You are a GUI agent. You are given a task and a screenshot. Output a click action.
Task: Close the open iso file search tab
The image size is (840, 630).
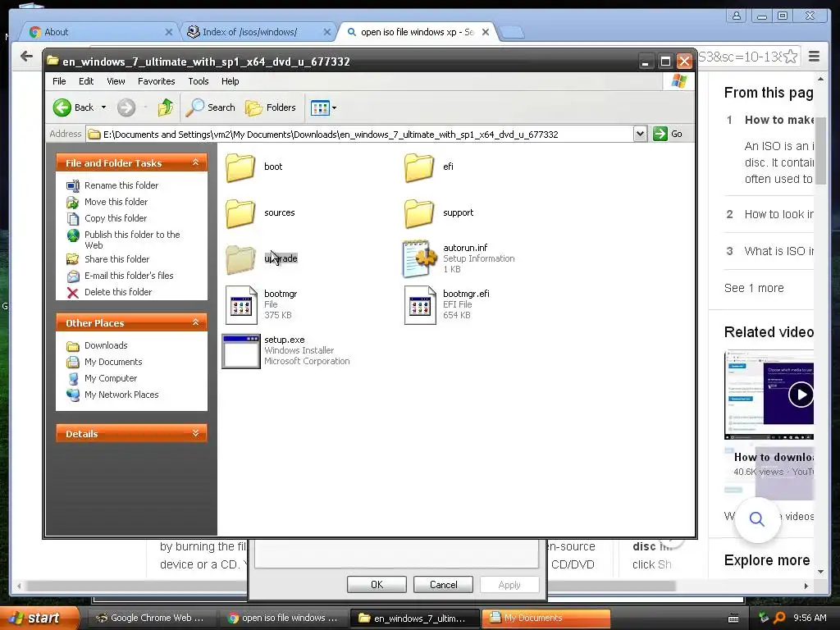tap(486, 32)
